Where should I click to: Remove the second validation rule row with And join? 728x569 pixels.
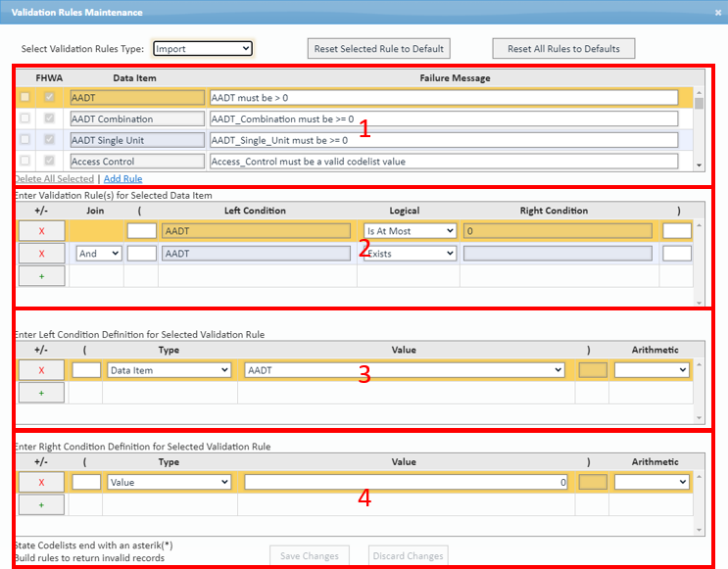41,254
